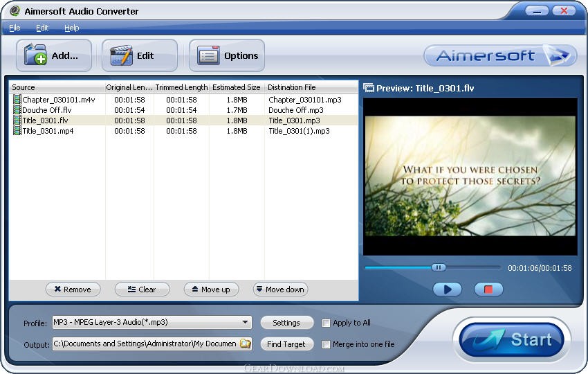Click the preview seek slider handle

(438, 267)
